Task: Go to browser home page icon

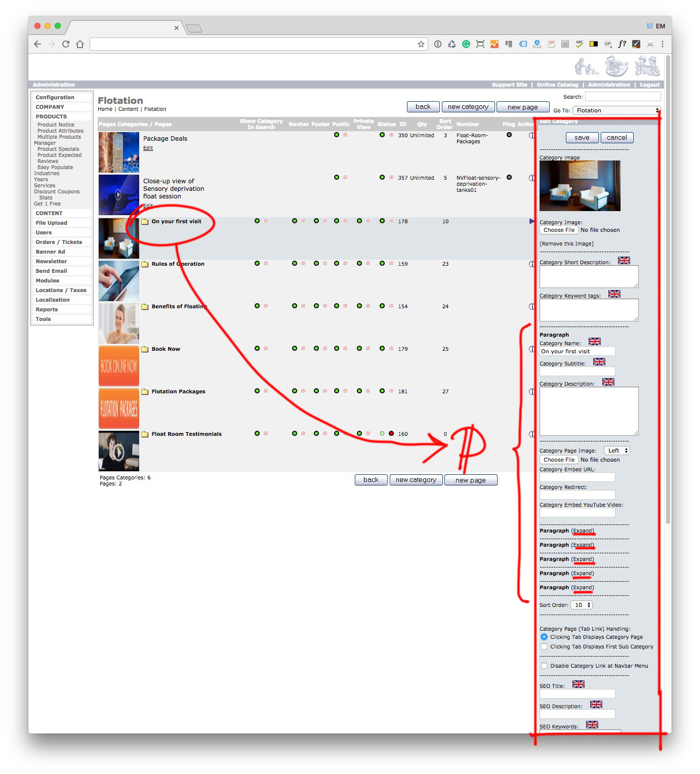Action: coord(80,44)
